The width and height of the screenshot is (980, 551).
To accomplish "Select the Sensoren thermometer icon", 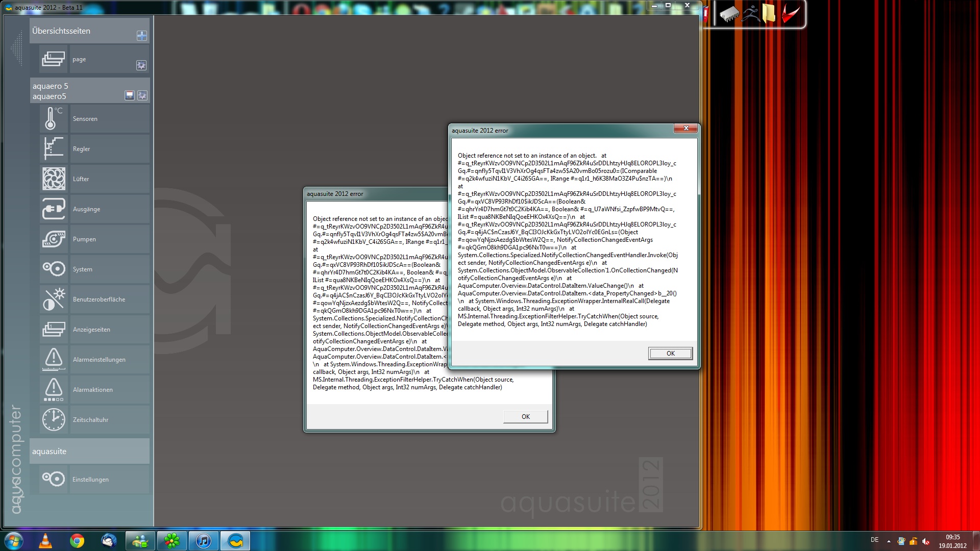I will (x=54, y=119).
